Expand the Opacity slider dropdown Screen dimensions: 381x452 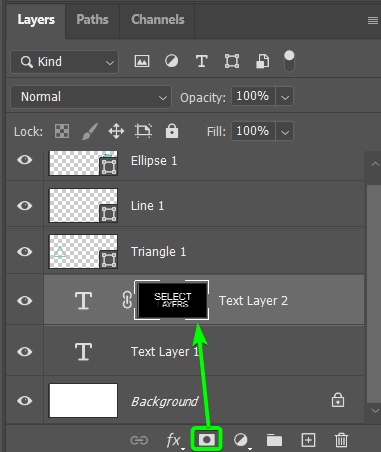pyautogui.click(x=285, y=96)
